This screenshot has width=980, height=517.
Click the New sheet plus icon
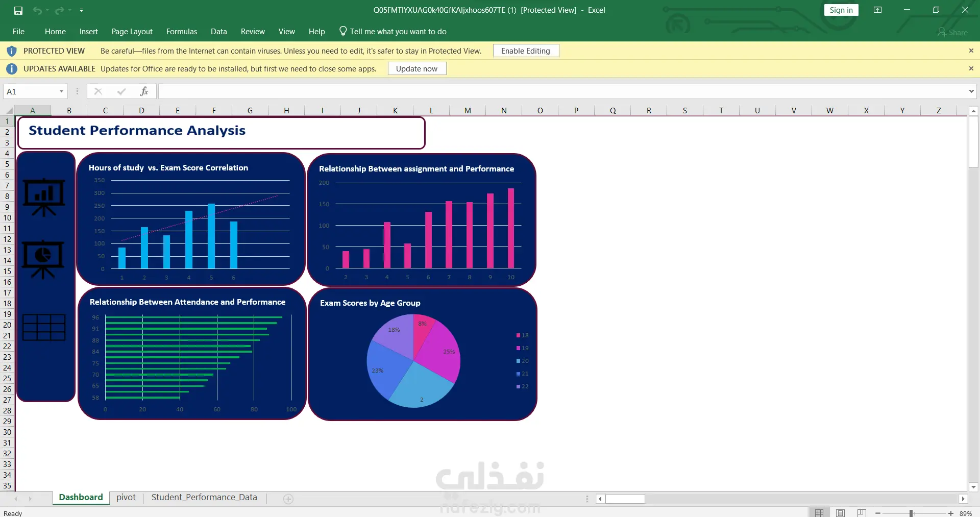288,499
